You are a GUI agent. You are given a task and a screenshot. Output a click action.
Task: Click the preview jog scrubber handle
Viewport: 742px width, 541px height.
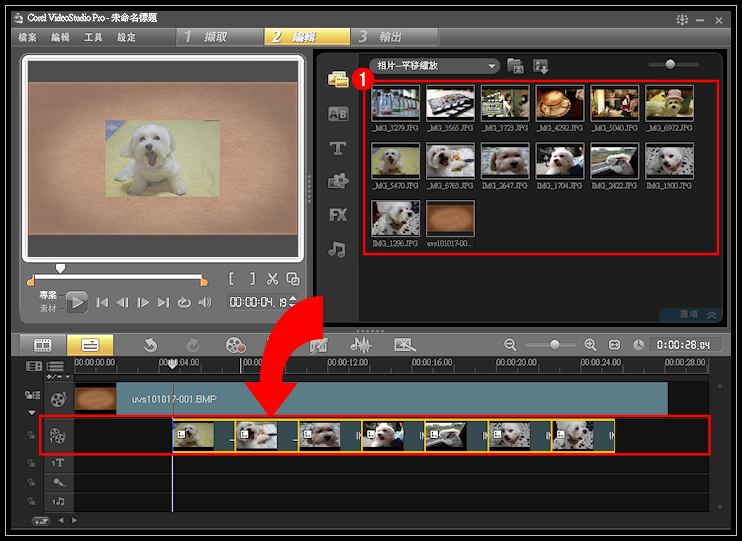[60, 268]
